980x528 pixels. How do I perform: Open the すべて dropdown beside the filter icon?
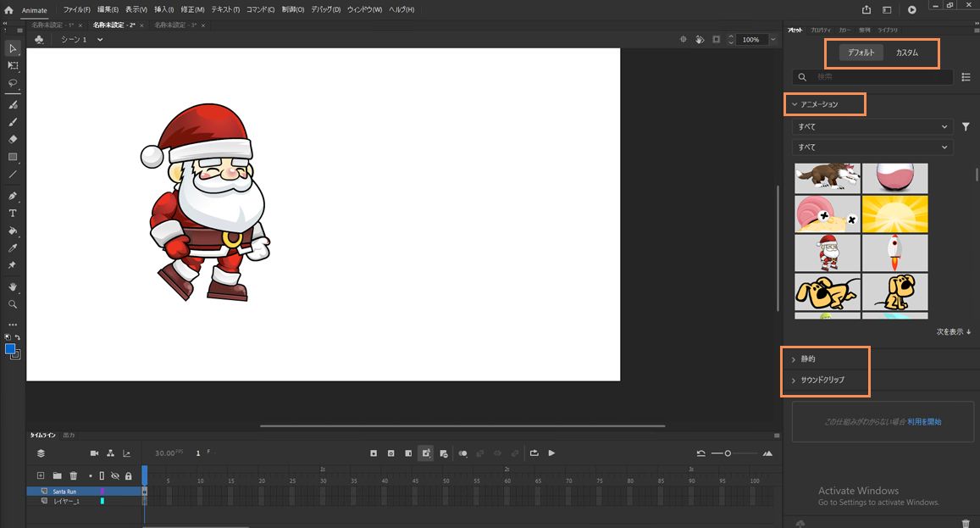[x=872, y=126]
